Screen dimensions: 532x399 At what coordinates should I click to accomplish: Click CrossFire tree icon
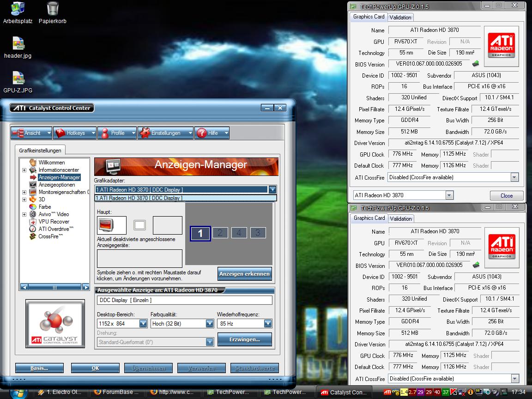click(x=33, y=236)
